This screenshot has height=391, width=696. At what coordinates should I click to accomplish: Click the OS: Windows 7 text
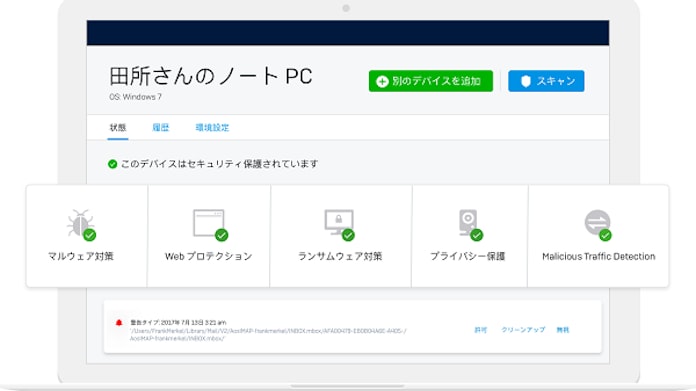[x=135, y=97]
